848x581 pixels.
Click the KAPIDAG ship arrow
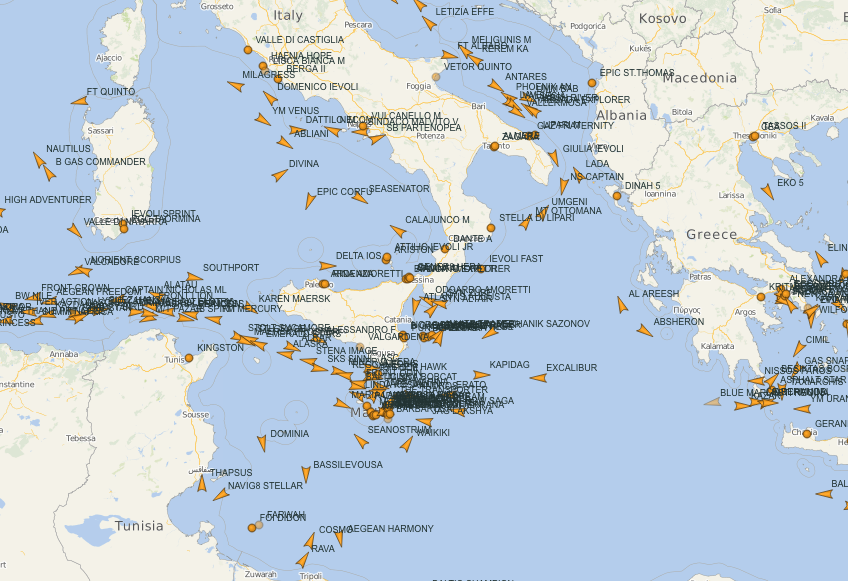pos(481,375)
